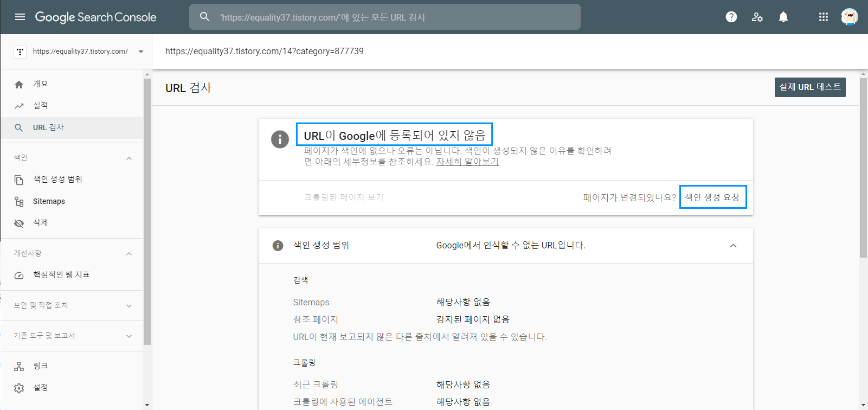Click the '최근 크롤링' row label
The image size is (868, 410).
[316, 385]
